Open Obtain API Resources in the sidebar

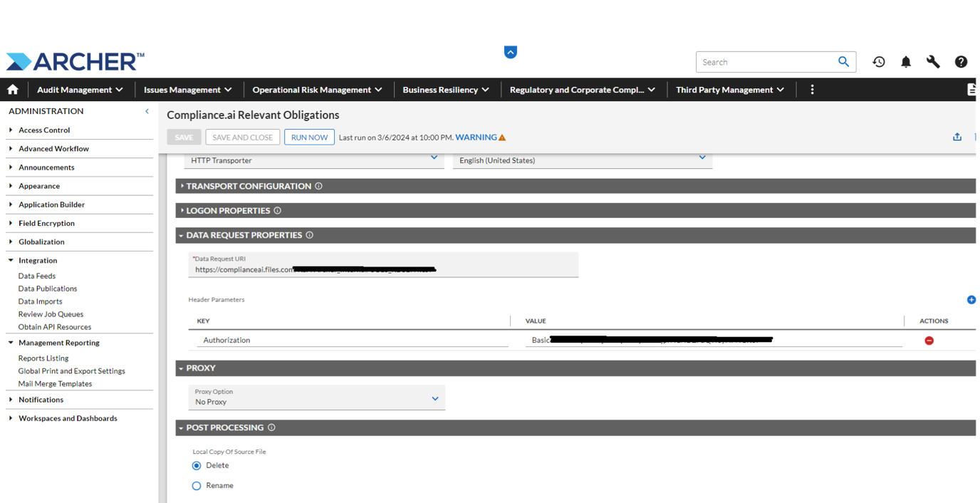[55, 327]
